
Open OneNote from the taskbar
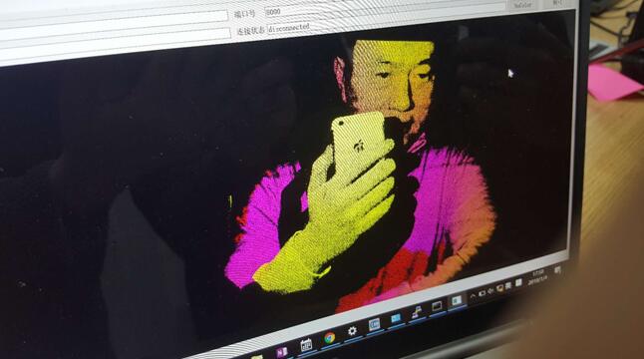click(282, 352)
